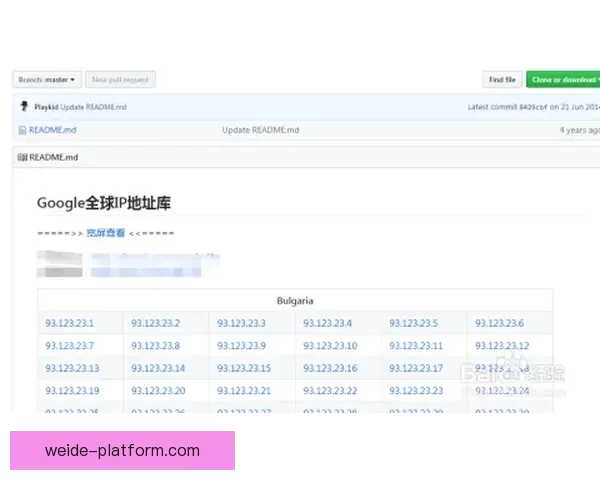
Task: Click Update README.md message in file row
Action: 261,130
